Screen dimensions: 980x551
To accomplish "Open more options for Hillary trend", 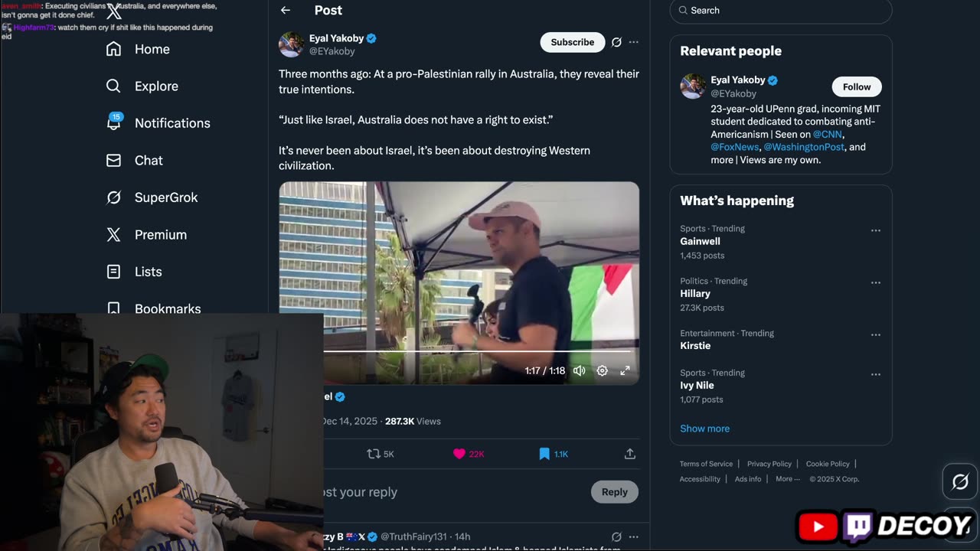I will (x=875, y=282).
